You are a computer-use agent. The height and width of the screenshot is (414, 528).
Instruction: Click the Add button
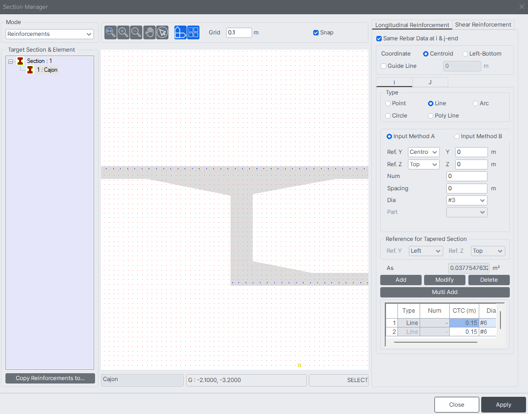(x=401, y=280)
